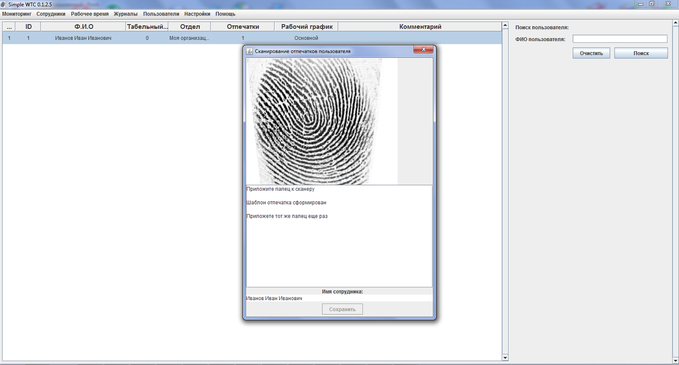Click the table scrollbar up arrow
679x365 pixels.
505,26
